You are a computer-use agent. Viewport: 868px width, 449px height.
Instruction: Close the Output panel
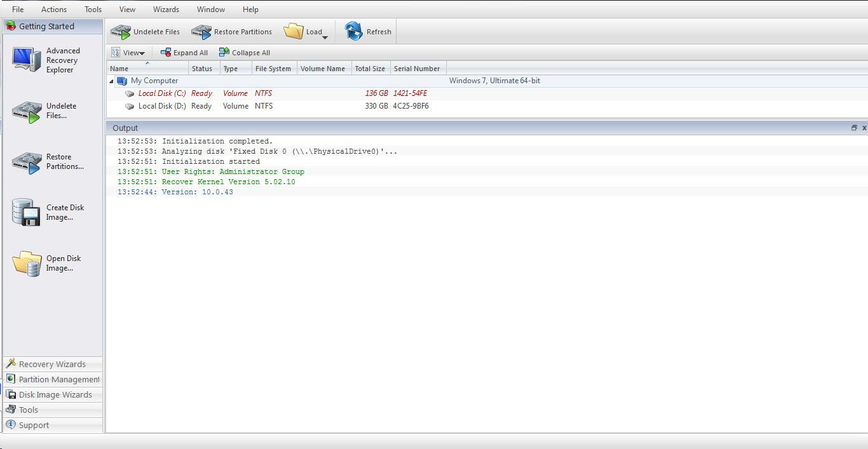864,128
